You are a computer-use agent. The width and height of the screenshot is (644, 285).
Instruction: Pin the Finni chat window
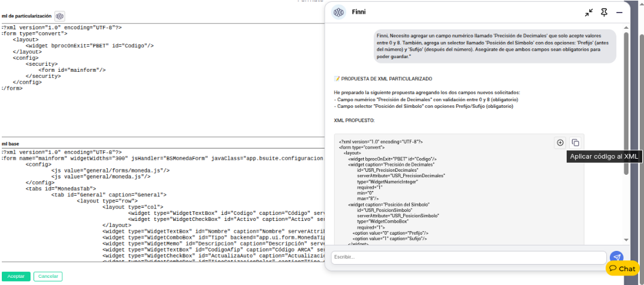pos(604,13)
